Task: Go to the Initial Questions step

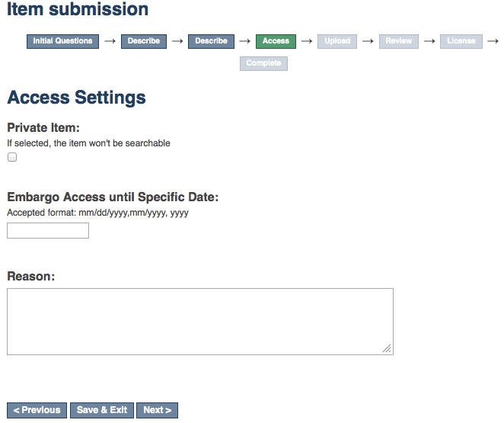Action: click(x=62, y=41)
